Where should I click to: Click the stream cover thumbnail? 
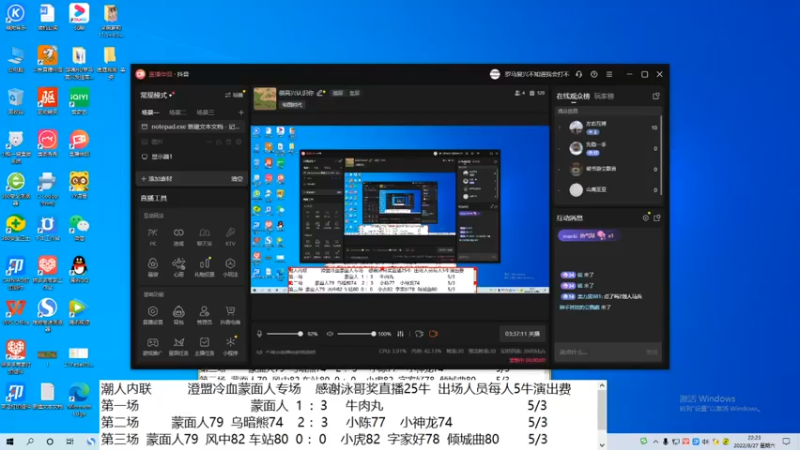click(265, 98)
